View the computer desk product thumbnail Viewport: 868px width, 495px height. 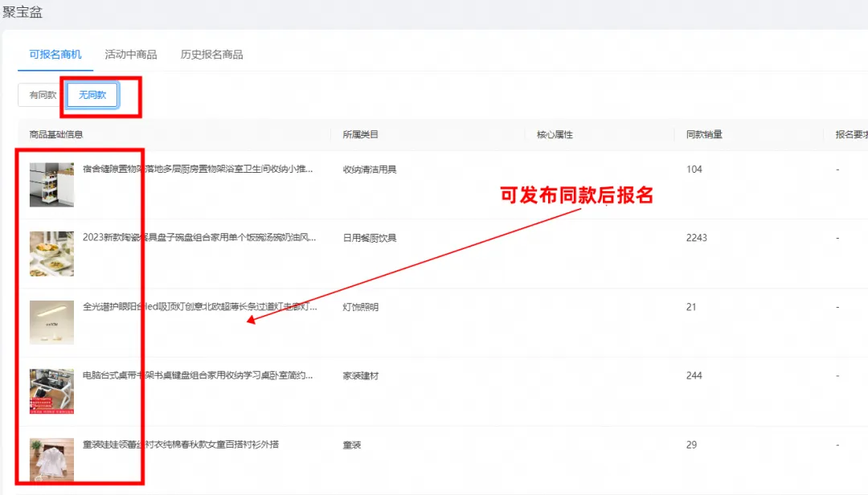click(51, 391)
